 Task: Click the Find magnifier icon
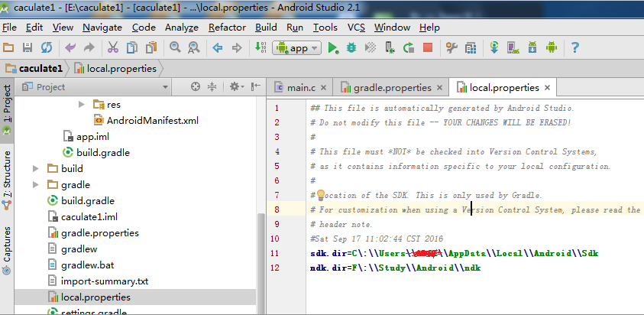(176, 47)
